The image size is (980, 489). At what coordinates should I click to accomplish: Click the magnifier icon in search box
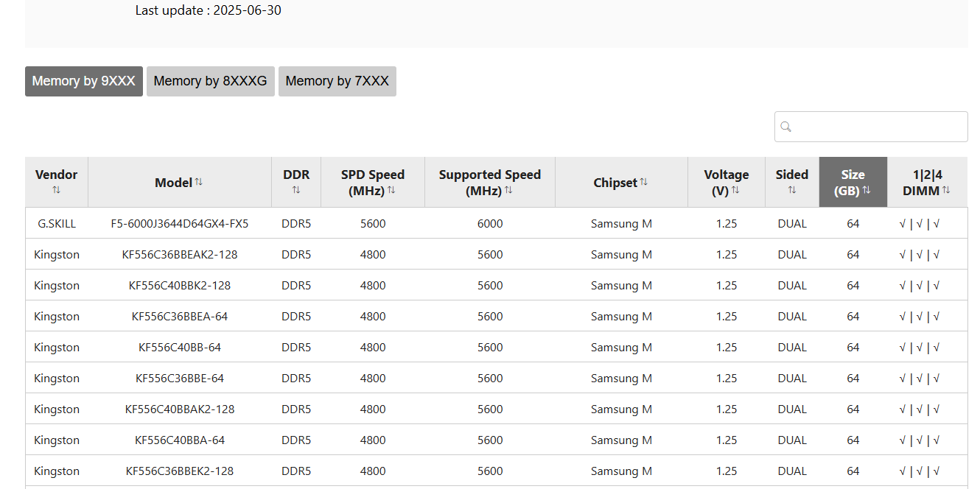coord(785,127)
